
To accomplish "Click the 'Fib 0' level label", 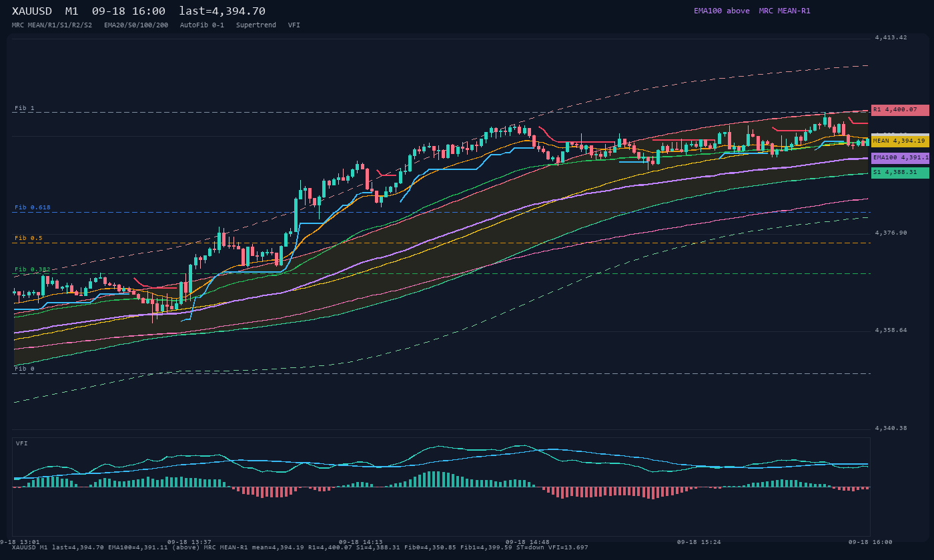I will pos(25,369).
